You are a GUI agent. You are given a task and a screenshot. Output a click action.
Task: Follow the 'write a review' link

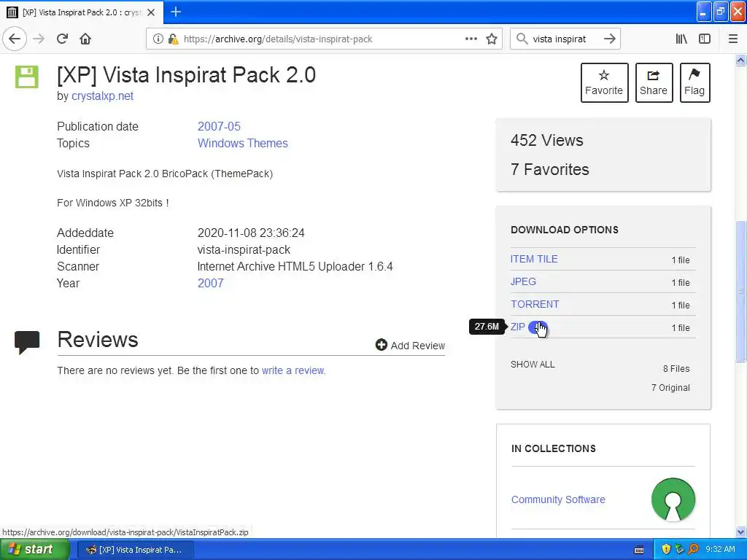(293, 370)
